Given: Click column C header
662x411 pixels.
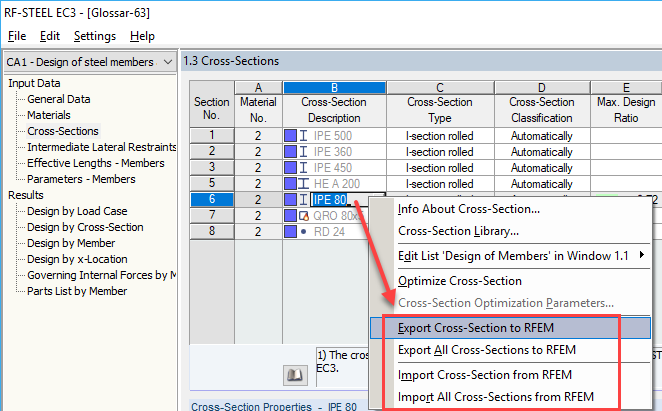Looking at the screenshot, I should [440, 88].
